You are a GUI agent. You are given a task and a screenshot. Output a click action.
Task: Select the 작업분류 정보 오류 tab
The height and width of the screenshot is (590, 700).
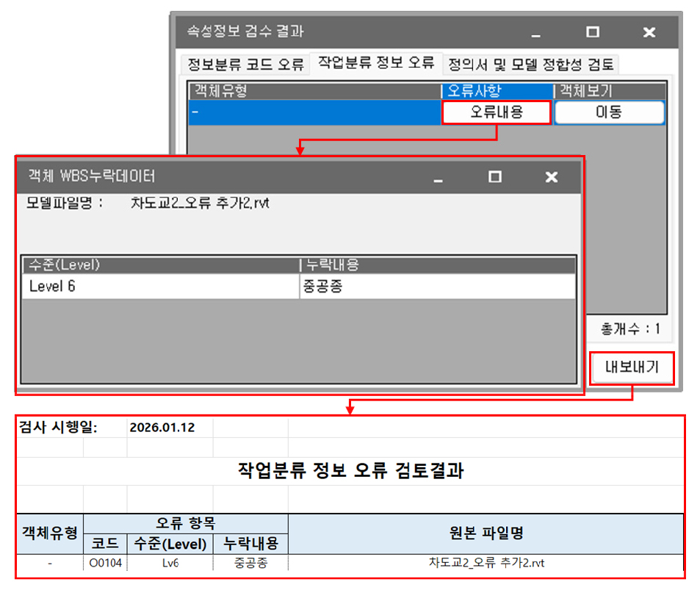375,63
